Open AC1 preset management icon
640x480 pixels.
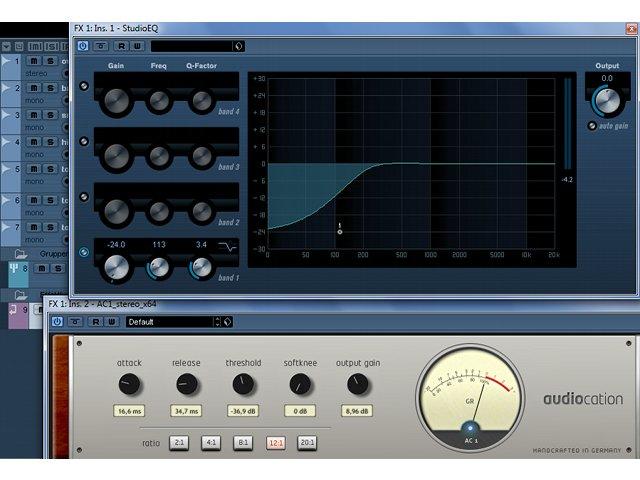tap(228, 322)
